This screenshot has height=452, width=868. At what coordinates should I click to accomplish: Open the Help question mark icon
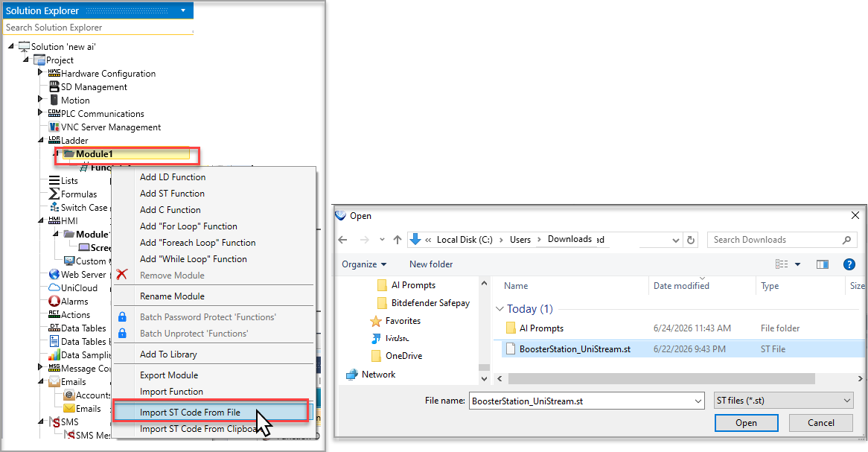pos(849,264)
